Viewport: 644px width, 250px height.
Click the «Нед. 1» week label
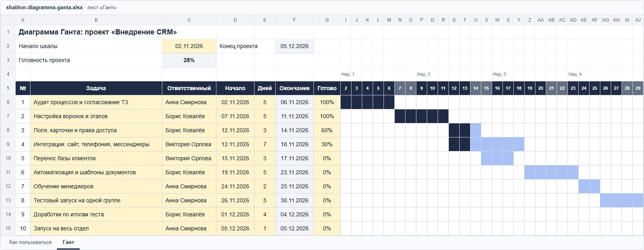click(x=348, y=74)
